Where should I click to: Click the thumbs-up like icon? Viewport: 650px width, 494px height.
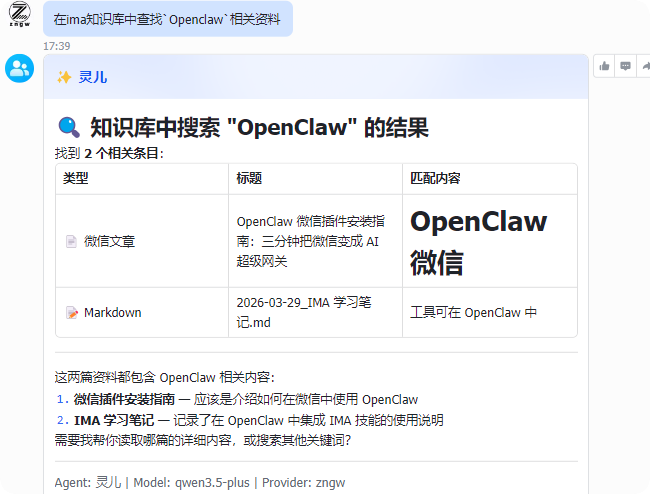[x=604, y=66]
